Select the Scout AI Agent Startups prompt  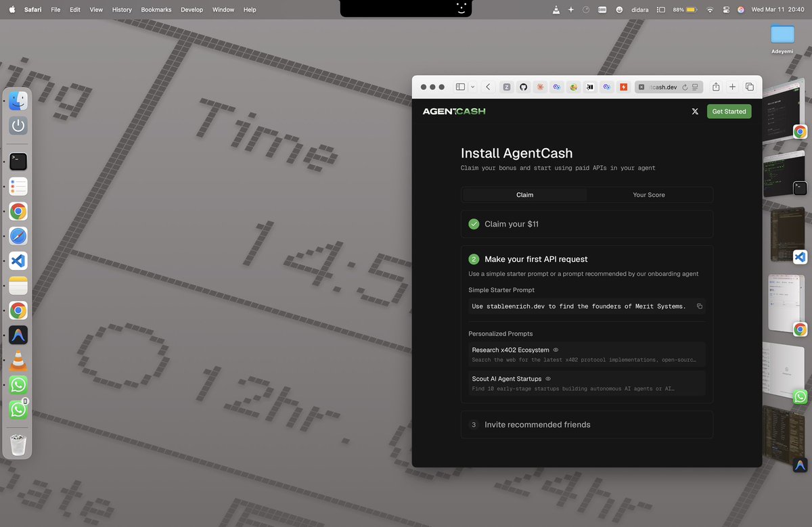[587, 383]
